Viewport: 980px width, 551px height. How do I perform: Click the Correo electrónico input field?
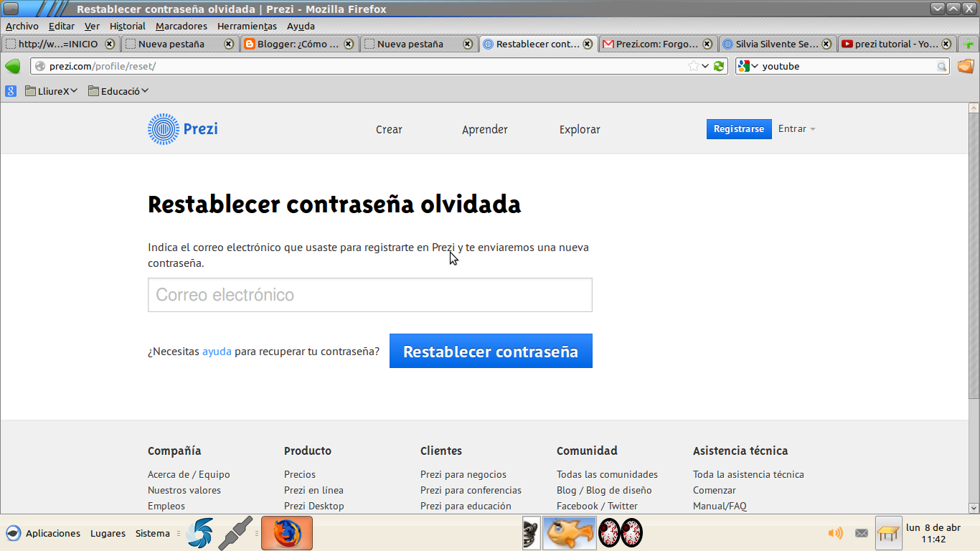370,295
